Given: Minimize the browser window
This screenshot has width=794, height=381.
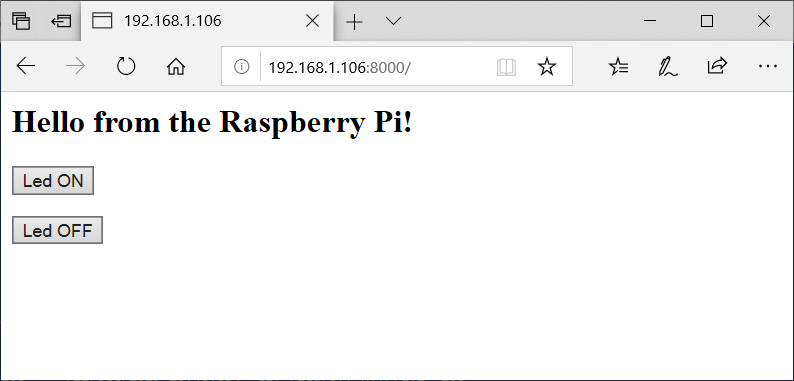Looking at the screenshot, I should [x=650, y=21].
